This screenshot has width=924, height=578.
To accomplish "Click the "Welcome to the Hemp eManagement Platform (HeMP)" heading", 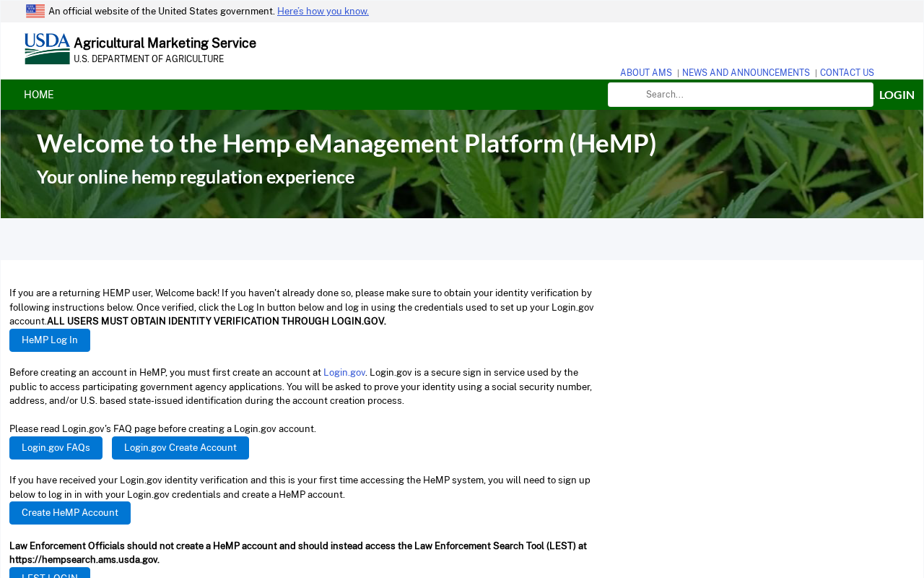I will [x=346, y=143].
